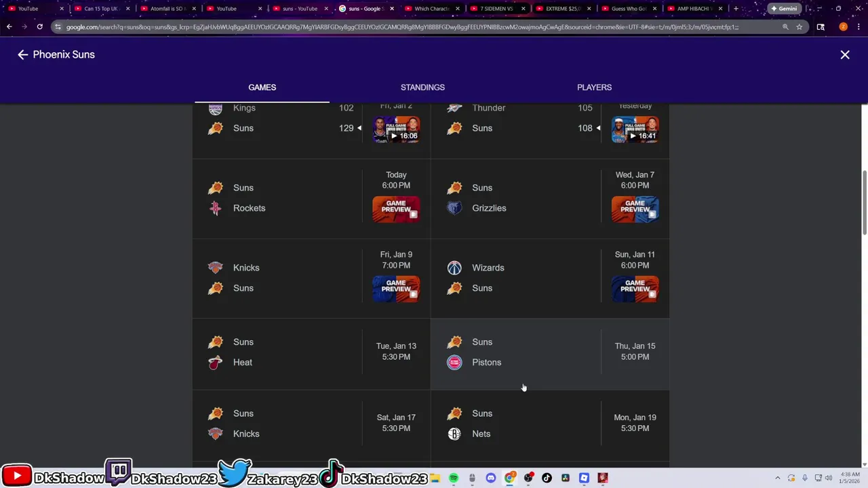
Task: Switch to the '7 SIDEMEN VS' tab
Action: [497, 9]
